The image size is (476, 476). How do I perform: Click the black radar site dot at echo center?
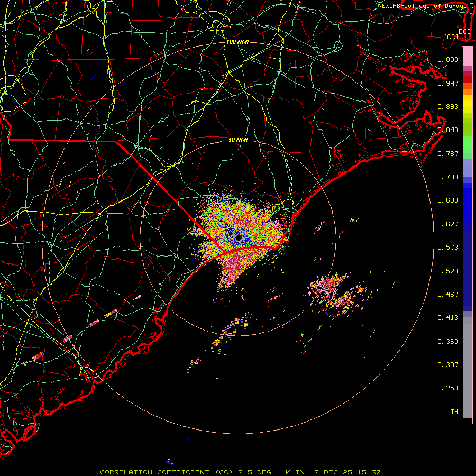click(x=238, y=237)
